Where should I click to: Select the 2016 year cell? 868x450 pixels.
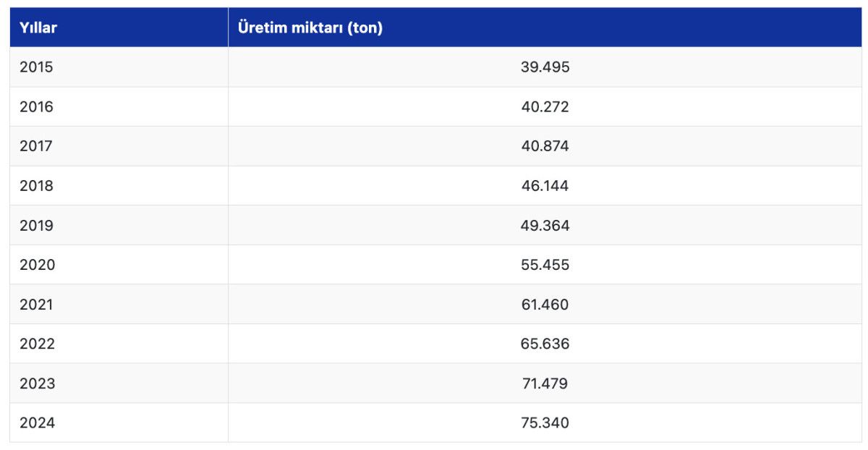coord(37,107)
